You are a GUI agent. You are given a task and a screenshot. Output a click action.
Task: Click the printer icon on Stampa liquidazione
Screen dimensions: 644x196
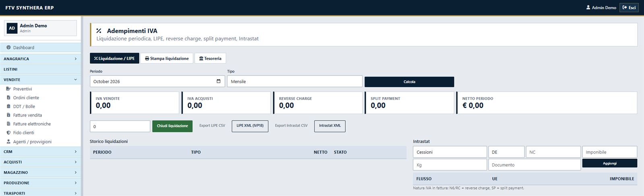[x=147, y=58]
